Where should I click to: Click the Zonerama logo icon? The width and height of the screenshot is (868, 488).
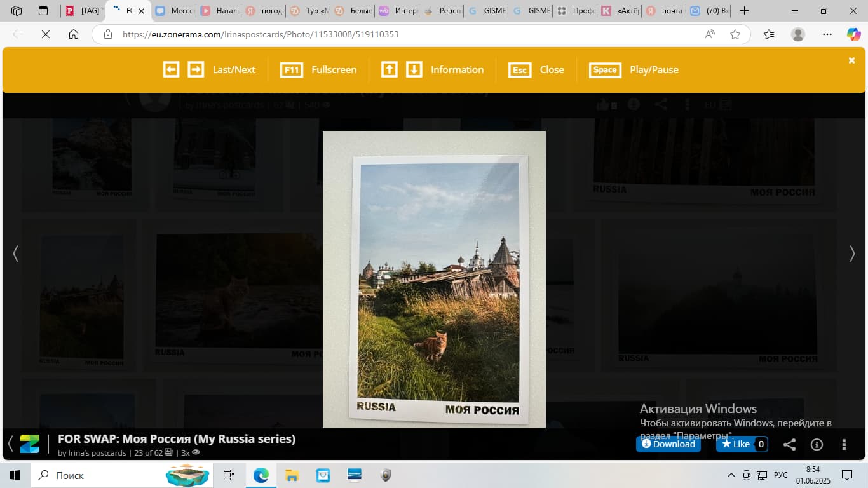[x=30, y=444]
